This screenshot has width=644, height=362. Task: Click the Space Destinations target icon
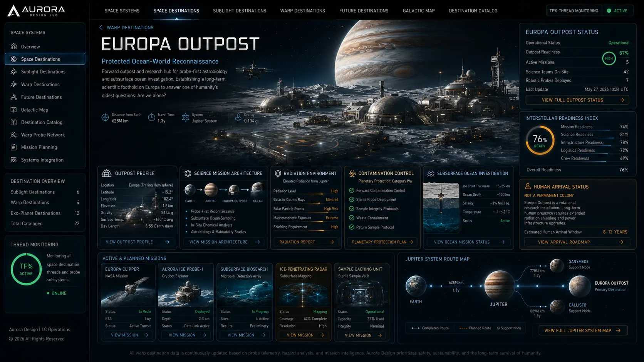tap(14, 59)
